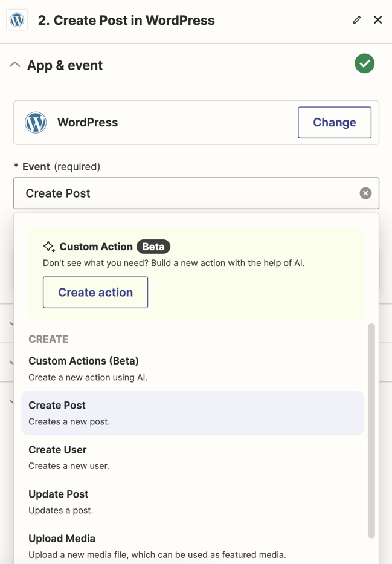Click the 'WordPress' app name text
Screen dimensions: 392x564
88,122
